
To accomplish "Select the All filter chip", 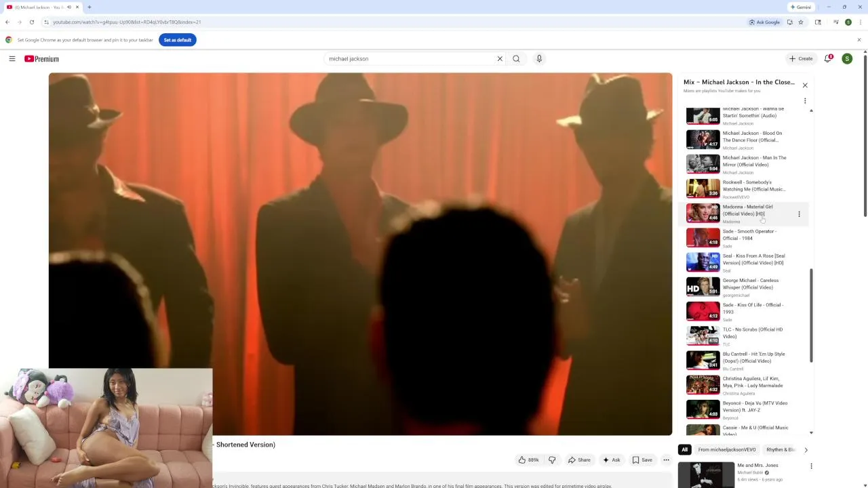I will point(685,450).
